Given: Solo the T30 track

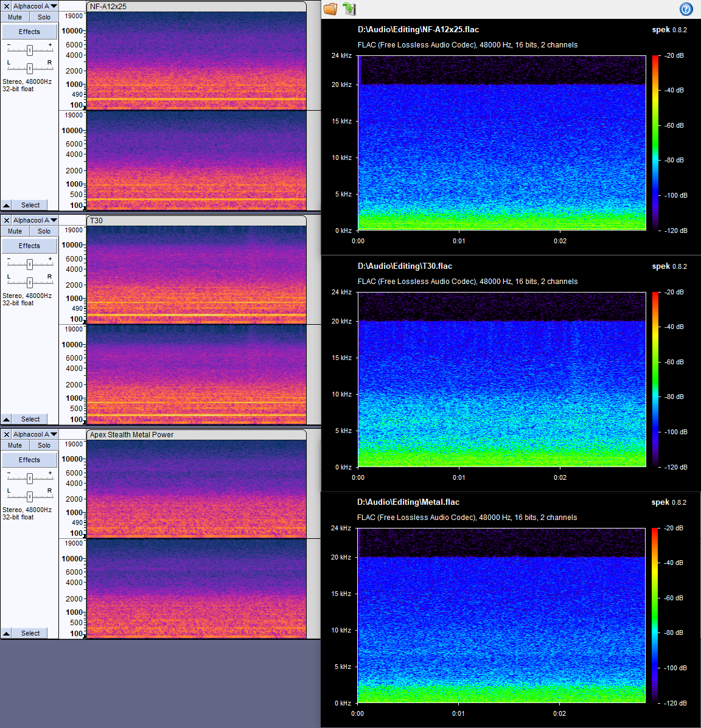Looking at the screenshot, I should click(x=44, y=231).
